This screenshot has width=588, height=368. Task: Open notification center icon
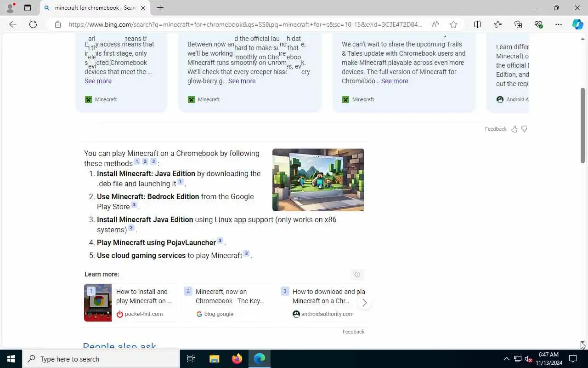[x=573, y=359]
